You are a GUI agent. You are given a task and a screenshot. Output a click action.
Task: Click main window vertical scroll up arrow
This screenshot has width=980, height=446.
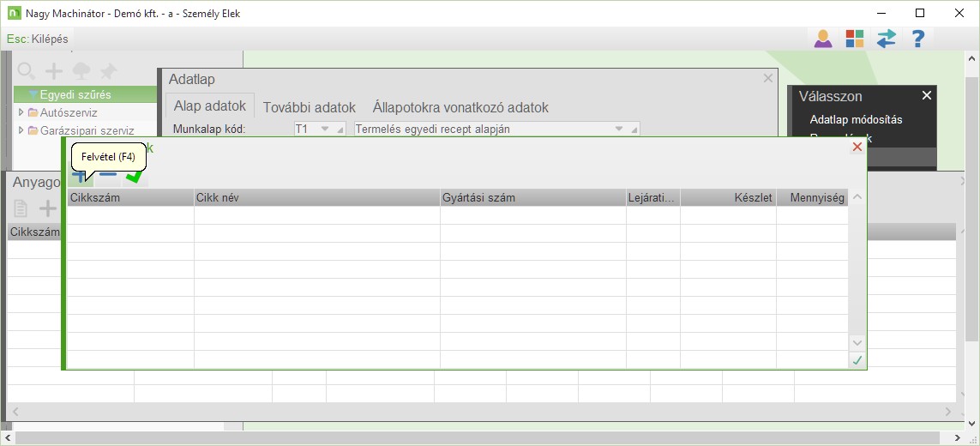972,57
